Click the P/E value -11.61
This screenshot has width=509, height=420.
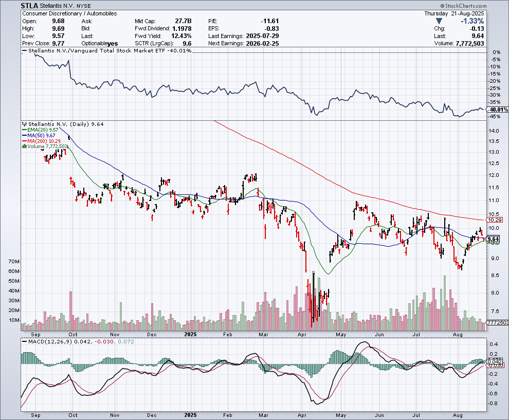(x=270, y=21)
